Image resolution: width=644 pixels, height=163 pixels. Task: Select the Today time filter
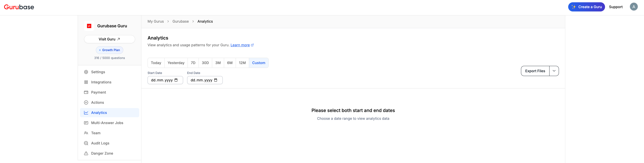[156, 63]
